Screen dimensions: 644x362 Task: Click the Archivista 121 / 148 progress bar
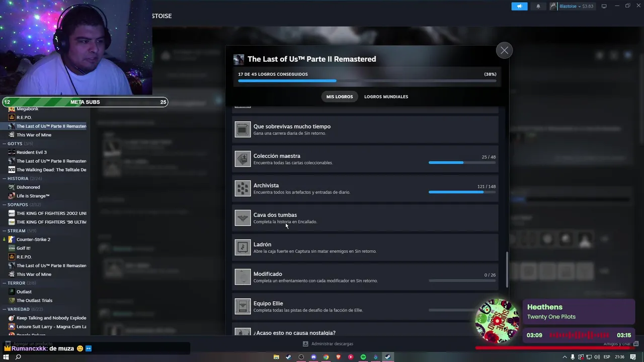pyautogui.click(x=462, y=192)
